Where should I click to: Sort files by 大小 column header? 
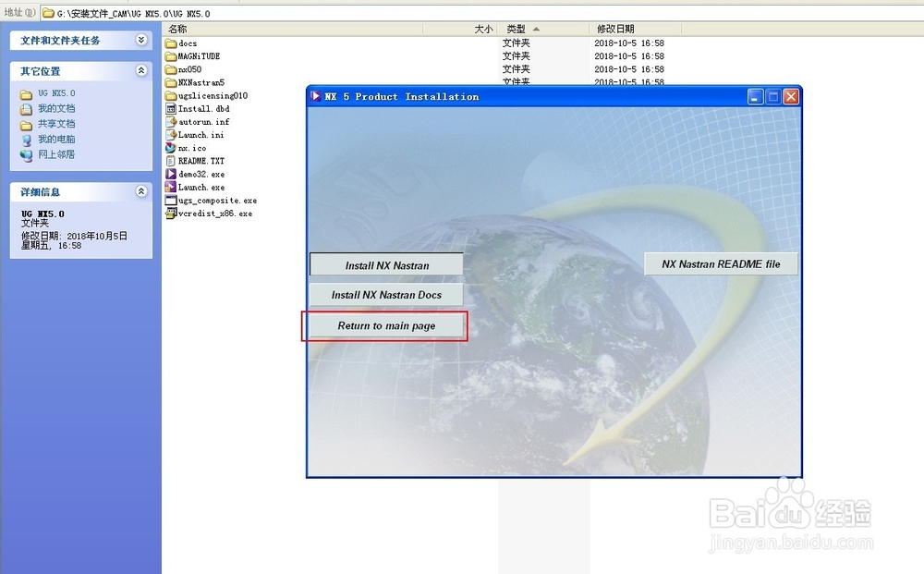click(460, 29)
